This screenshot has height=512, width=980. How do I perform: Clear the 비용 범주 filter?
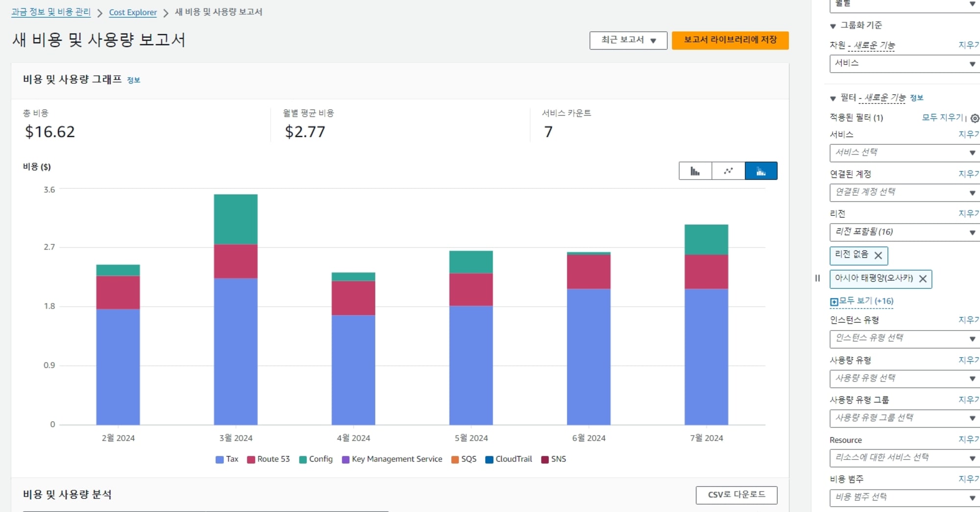969,479
